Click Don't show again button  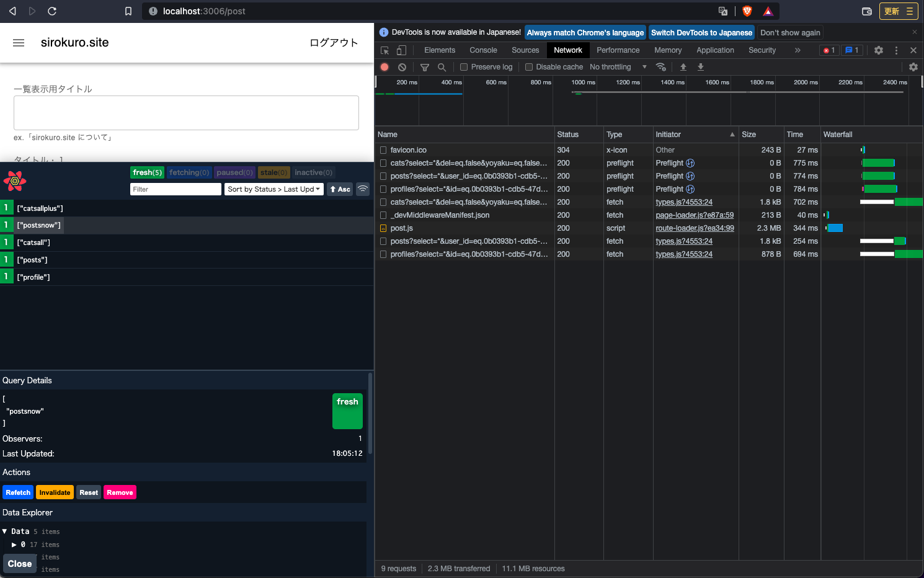(790, 33)
